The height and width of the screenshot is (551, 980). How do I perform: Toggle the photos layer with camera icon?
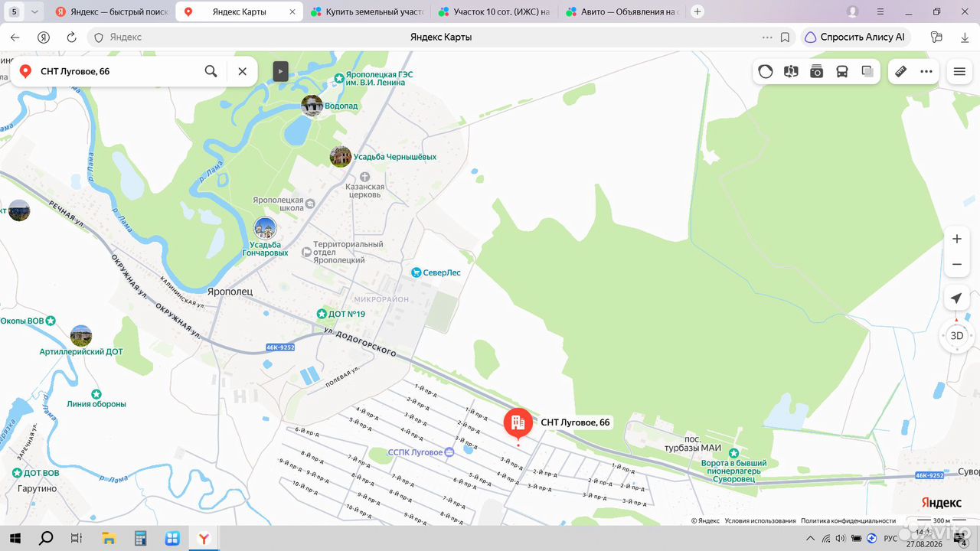pyautogui.click(x=817, y=71)
